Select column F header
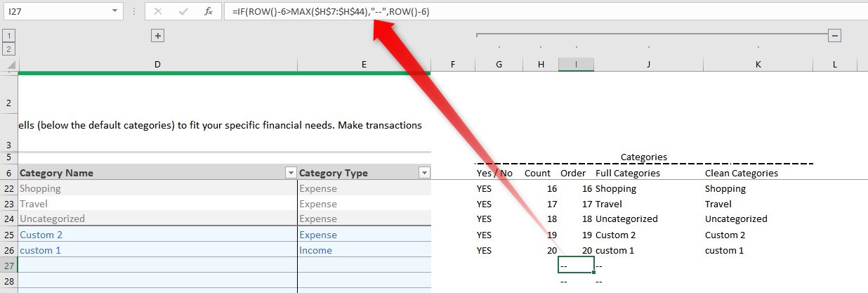Screen dimensions: 868x293 (453, 64)
